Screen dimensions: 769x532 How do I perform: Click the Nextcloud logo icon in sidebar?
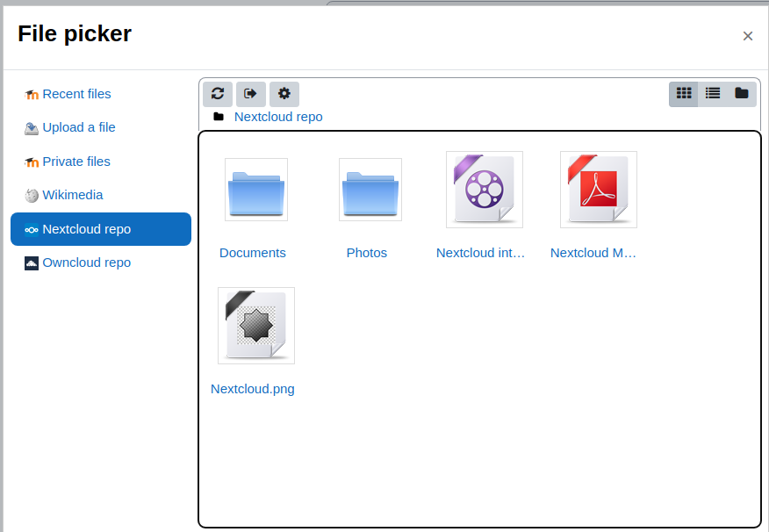(32, 229)
